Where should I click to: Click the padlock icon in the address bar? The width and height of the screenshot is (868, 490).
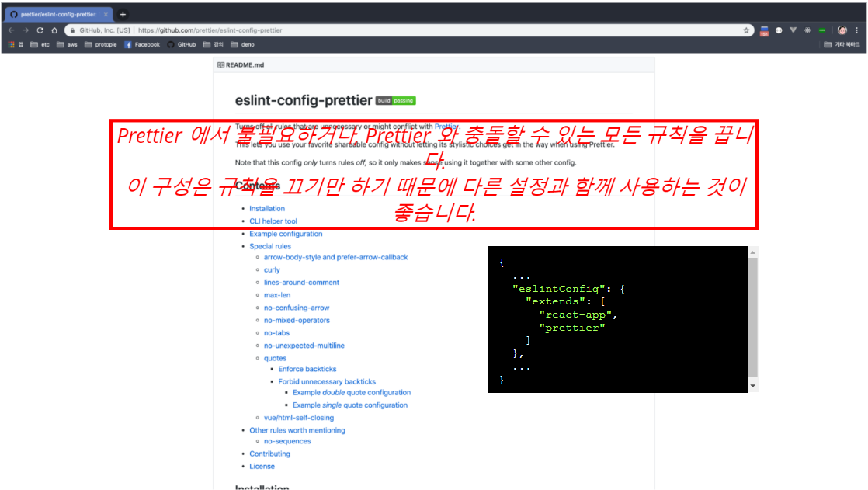[72, 30]
